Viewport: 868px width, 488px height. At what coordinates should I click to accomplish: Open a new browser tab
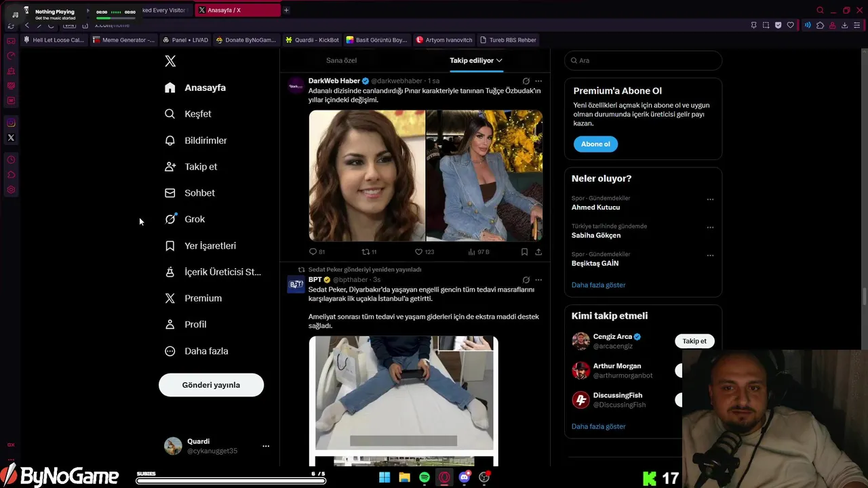[286, 10]
